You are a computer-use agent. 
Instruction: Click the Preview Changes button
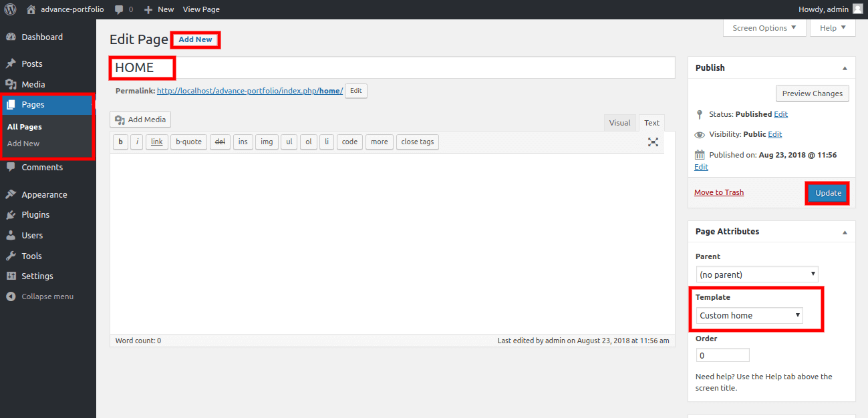point(812,93)
